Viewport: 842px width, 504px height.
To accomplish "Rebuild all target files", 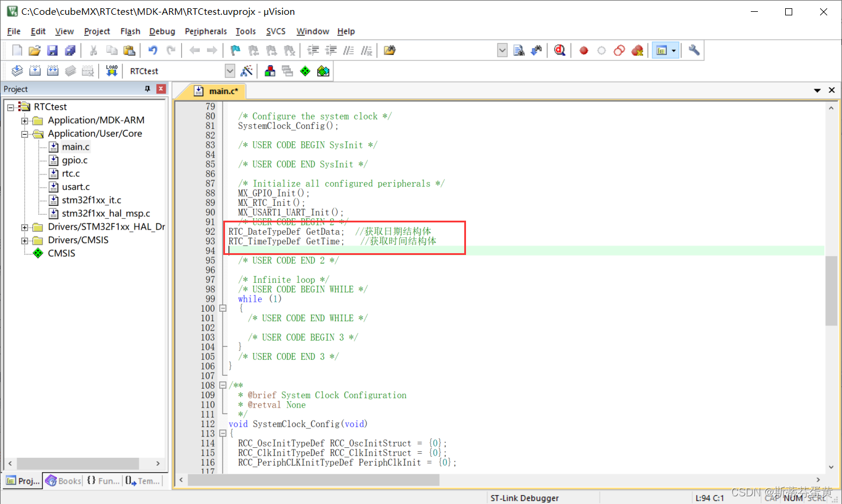I will [x=53, y=71].
